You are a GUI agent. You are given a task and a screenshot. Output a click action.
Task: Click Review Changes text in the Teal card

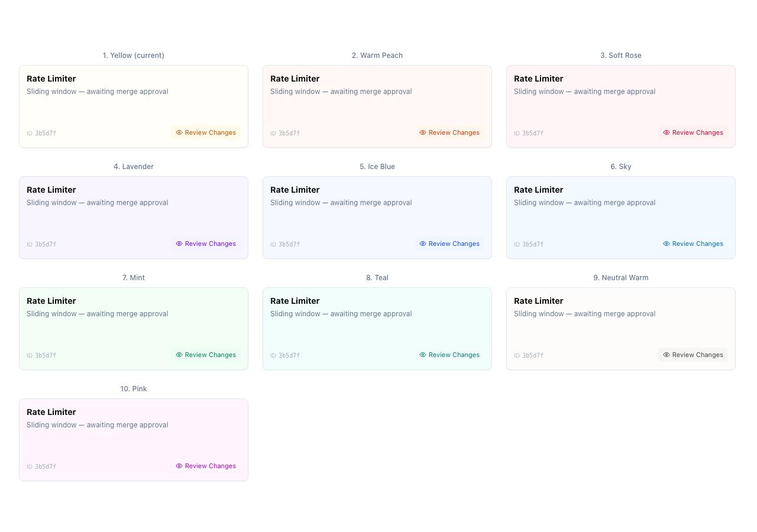point(454,355)
